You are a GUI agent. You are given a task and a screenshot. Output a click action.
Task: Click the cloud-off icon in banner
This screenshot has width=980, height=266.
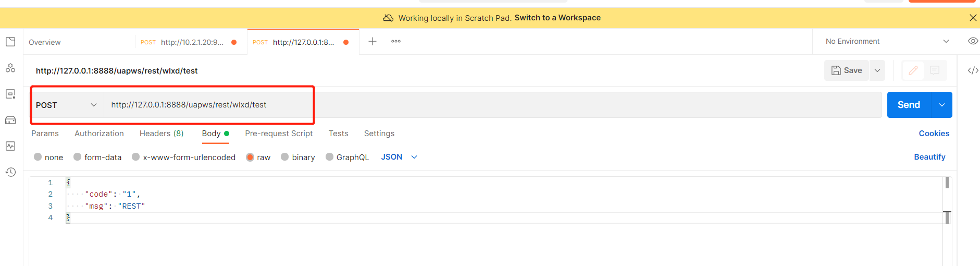(388, 18)
